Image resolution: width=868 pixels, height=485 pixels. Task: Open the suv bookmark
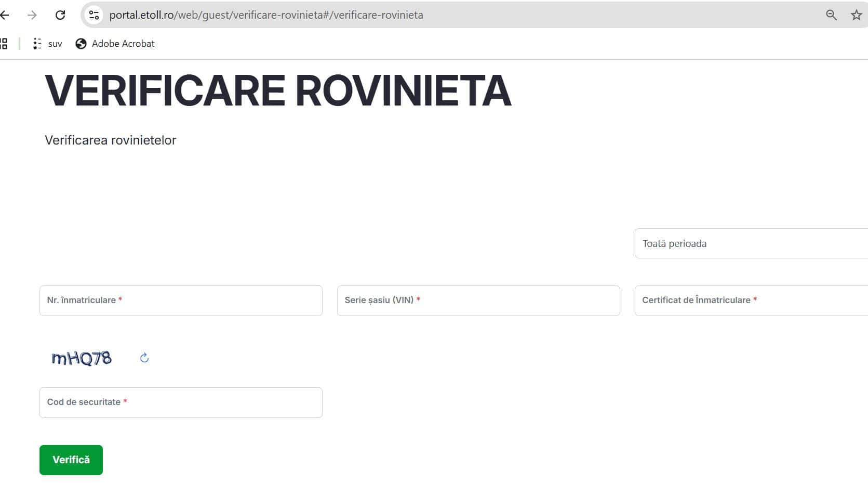47,44
